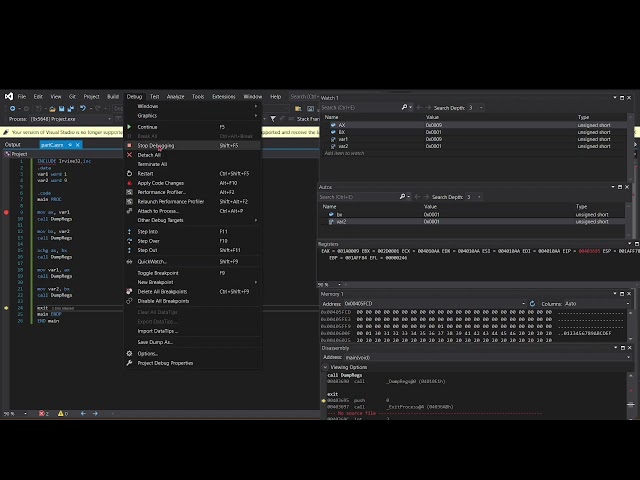
Task: Select Toggle Breakpoint menu entry
Action: pos(192,273)
